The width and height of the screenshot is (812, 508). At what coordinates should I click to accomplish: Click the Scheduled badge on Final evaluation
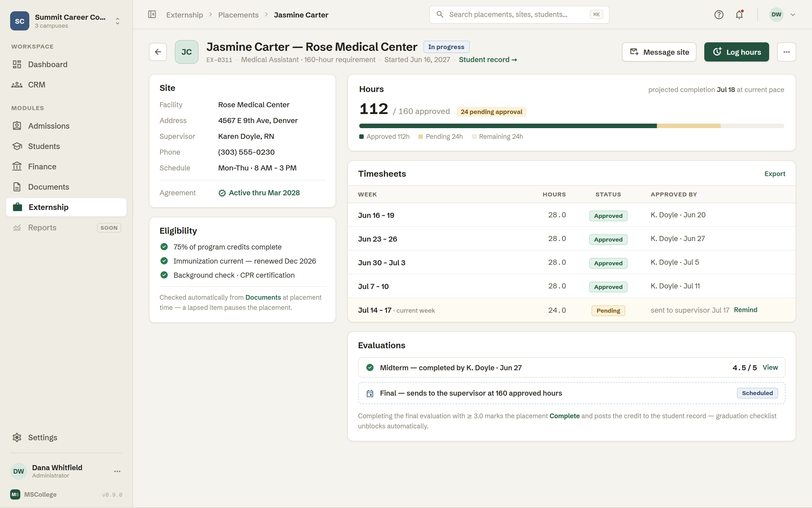757,393
